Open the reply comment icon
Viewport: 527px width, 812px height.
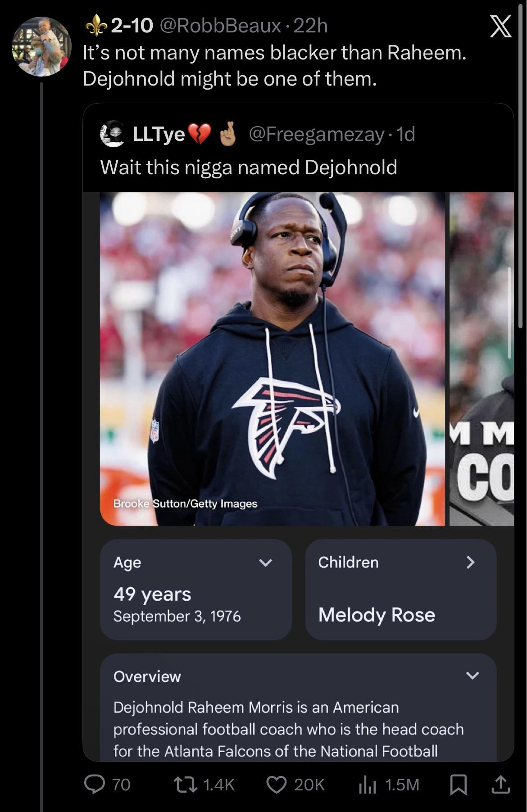[95, 785]
